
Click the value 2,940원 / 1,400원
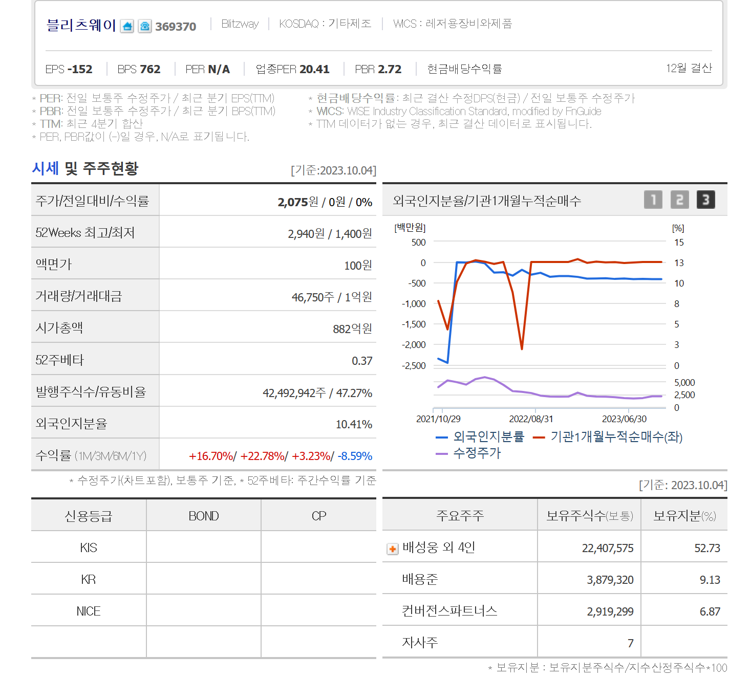330,234
